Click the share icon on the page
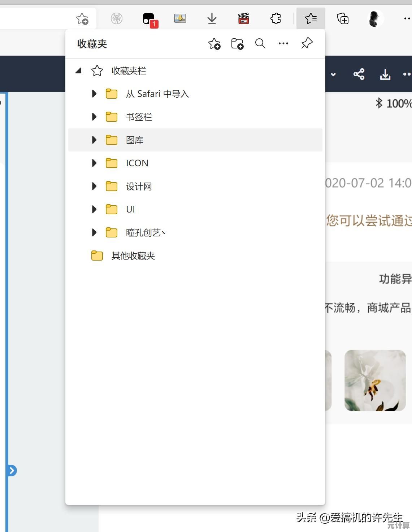Viewport: 412px width, 532px height. point(359,74)
